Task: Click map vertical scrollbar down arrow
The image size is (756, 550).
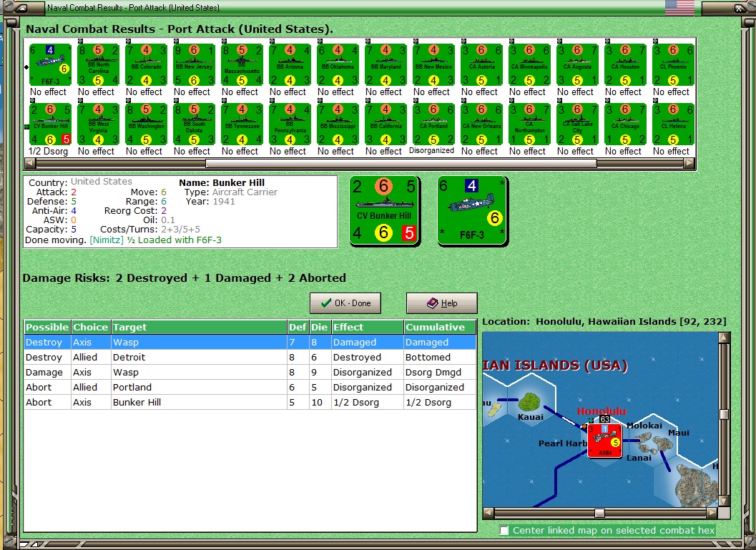Action: 724,501
